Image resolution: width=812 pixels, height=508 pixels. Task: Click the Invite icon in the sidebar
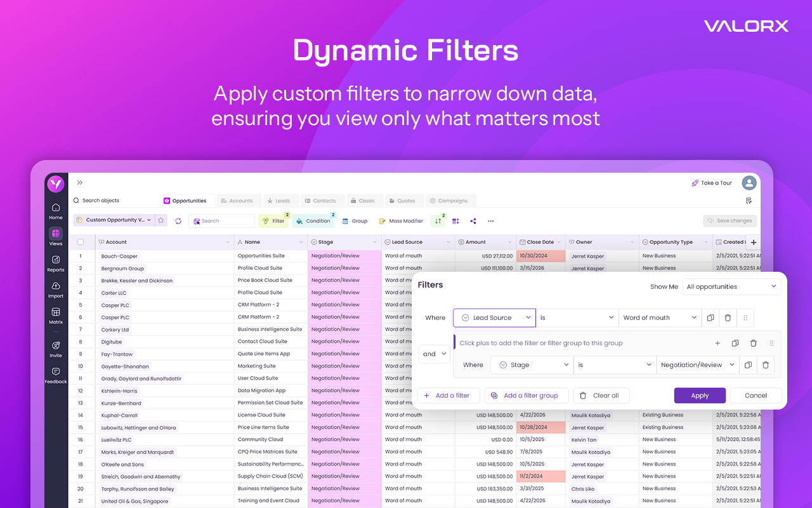[55, 344]
